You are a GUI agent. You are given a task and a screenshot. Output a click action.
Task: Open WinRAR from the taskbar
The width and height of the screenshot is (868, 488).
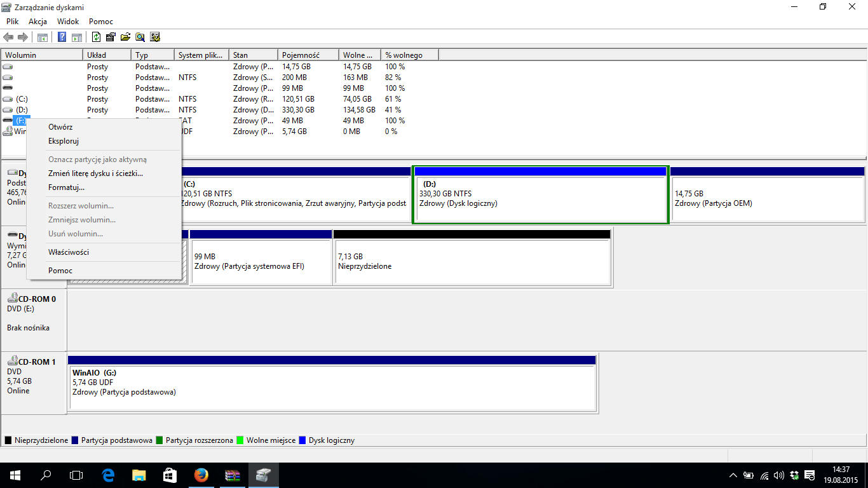pyautogui.click(x=233, y=475)
